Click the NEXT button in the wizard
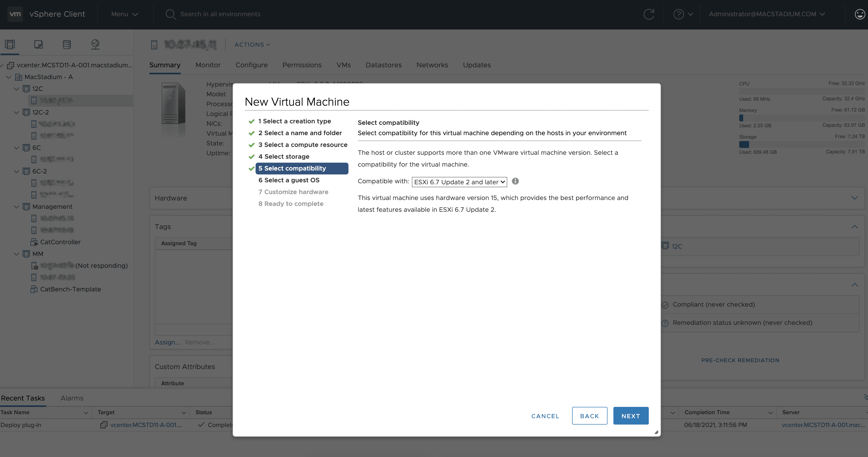The width and height of the screenshot is (868, 457). tap(630, 415)
